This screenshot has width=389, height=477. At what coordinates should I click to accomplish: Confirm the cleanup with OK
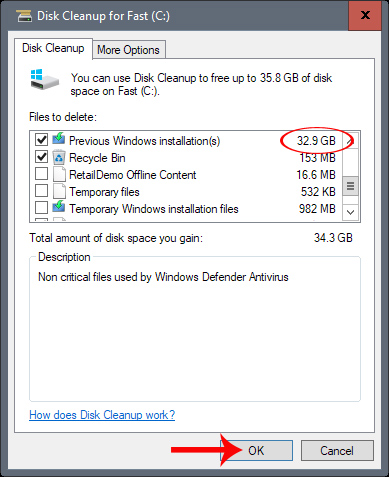point(256,451)
